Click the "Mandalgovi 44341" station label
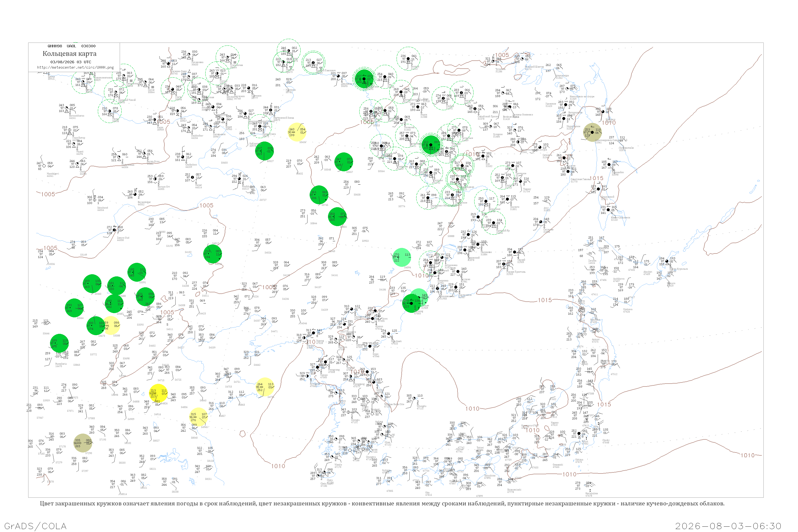This screenshot has height=532, width=798. tap(53, 175)
